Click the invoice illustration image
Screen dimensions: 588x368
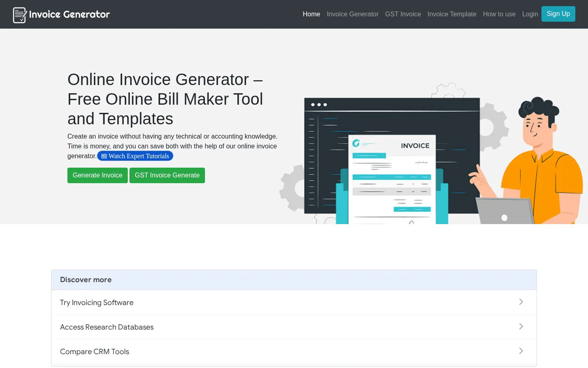(431, 153)
